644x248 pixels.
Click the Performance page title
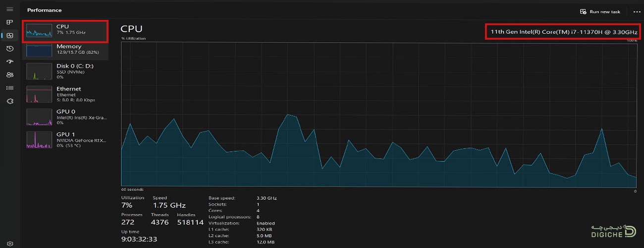pyautogui.click(x=45, y=10)
